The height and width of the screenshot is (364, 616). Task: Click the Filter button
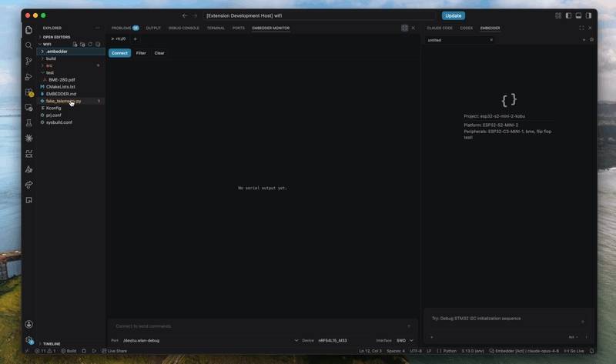coord(141,53)
